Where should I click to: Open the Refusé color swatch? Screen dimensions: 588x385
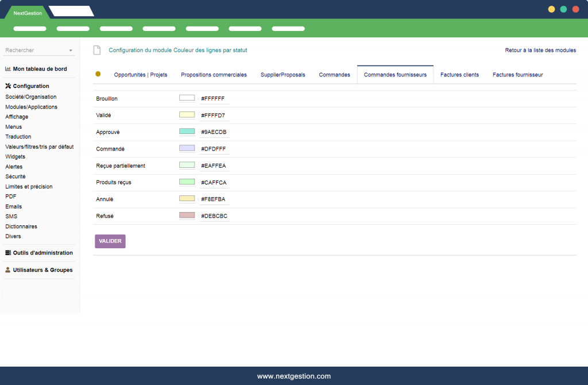187,215
